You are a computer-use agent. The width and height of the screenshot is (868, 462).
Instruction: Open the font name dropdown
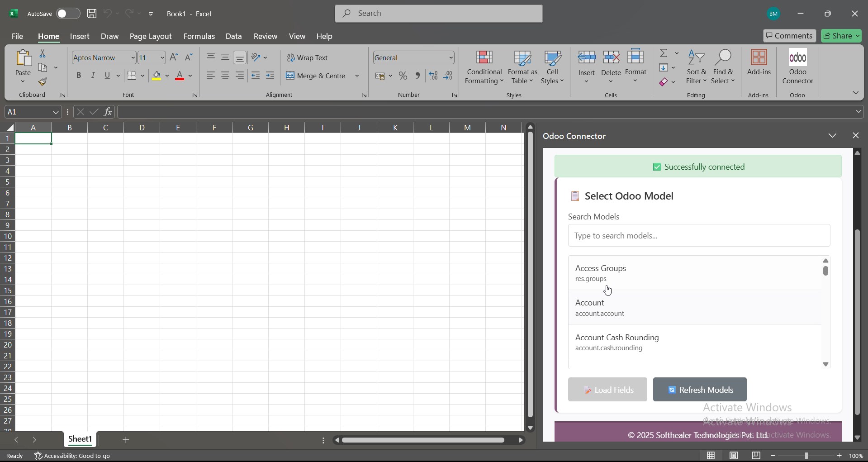coord(133,58)
